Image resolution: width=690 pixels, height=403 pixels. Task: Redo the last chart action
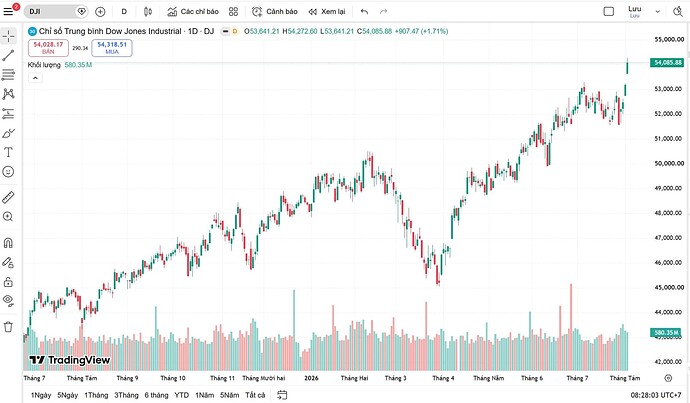(x=383, y=12)
